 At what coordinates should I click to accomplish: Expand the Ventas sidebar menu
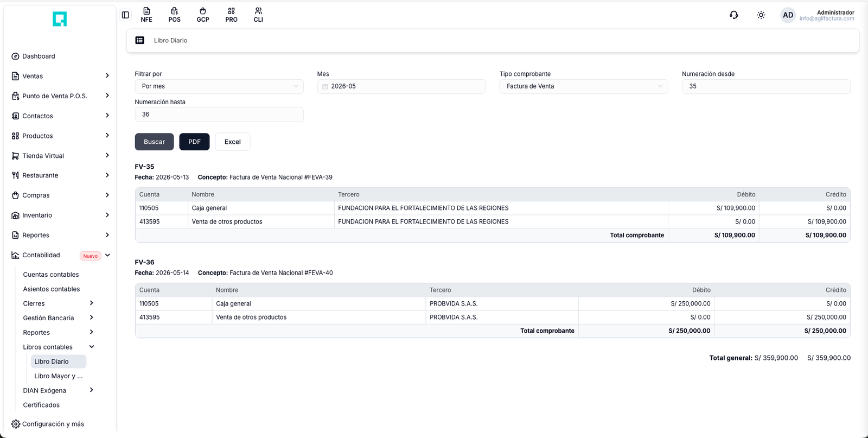60,76
